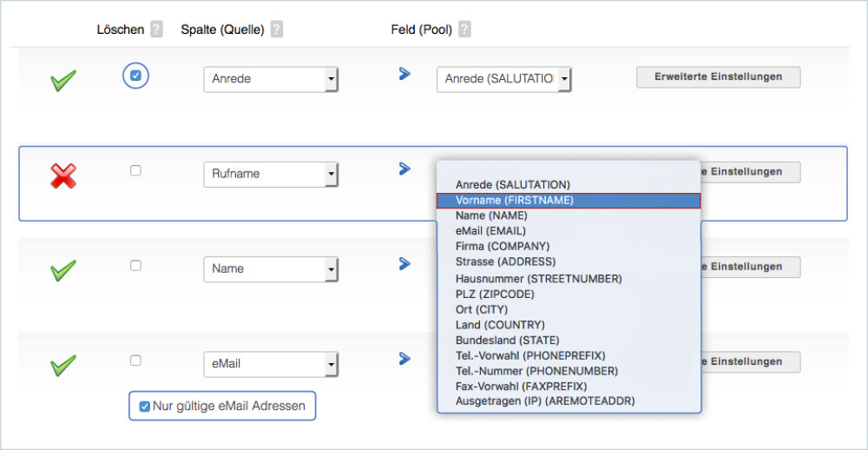Enable Löschen checkbox in Rufname row
The height and width of the screenshot is (450, 868).
point(135,171)
